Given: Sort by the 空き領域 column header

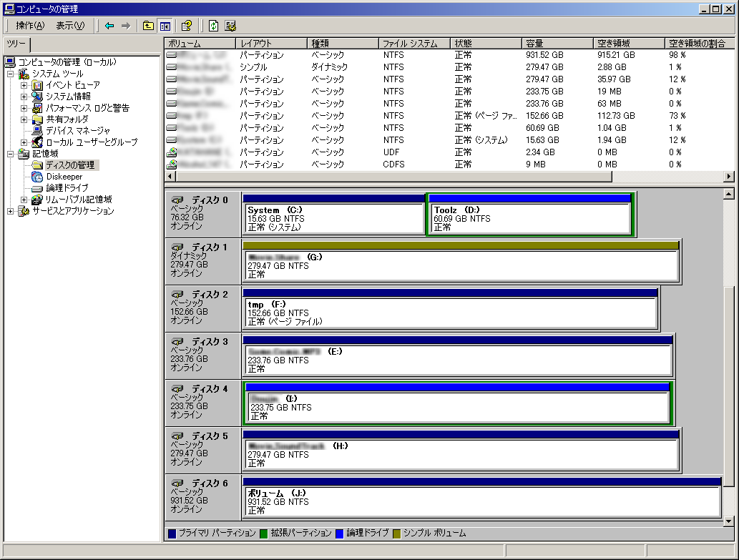Looking at the screenshot, I should [630, 44].
